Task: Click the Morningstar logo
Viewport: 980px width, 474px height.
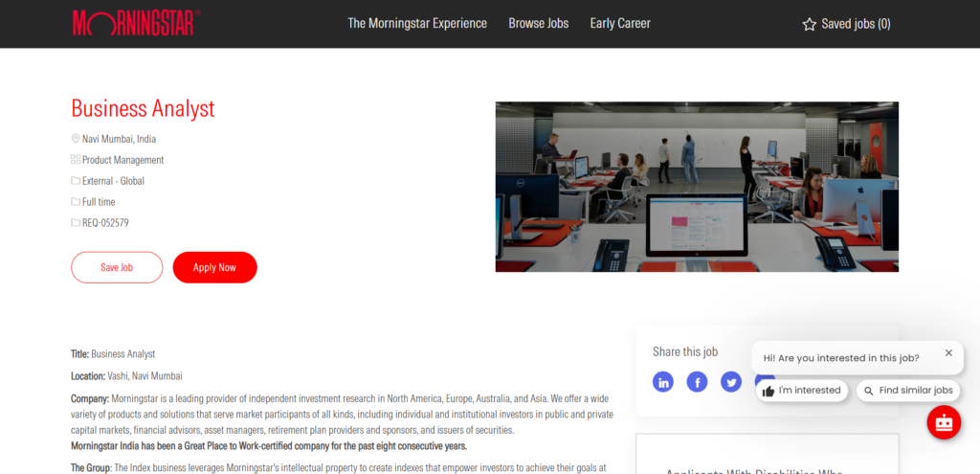Action: 135,23
